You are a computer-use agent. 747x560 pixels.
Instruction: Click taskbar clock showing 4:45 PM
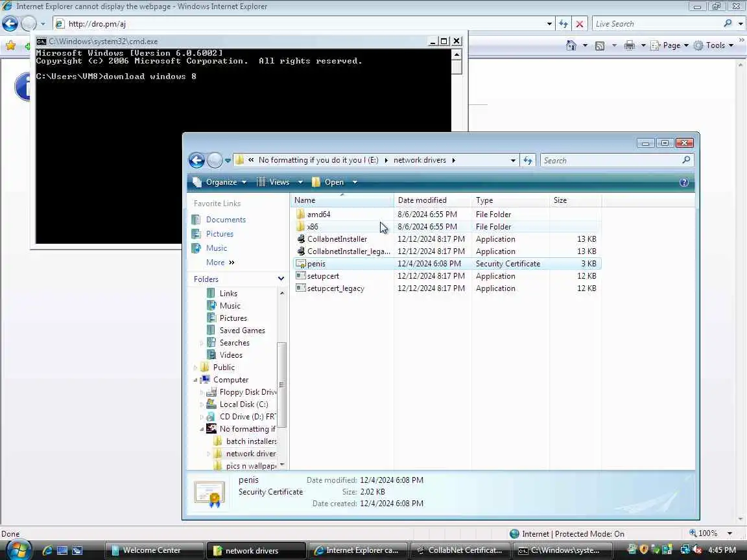[722, 550]
